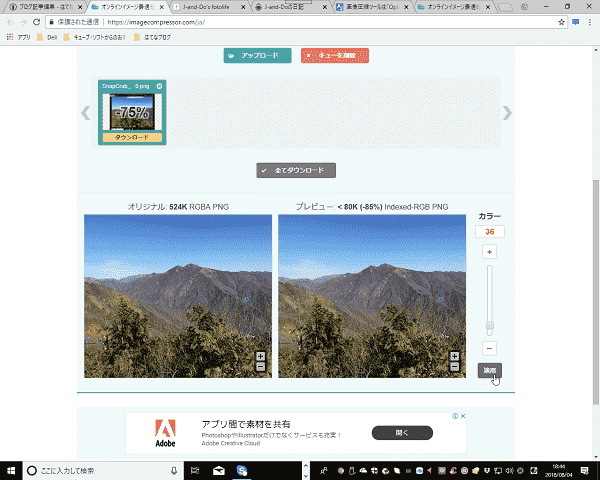Click the green アップロード upload button
Image resolution: width=600 pixels, height=480 pixels.
[258, 56]
